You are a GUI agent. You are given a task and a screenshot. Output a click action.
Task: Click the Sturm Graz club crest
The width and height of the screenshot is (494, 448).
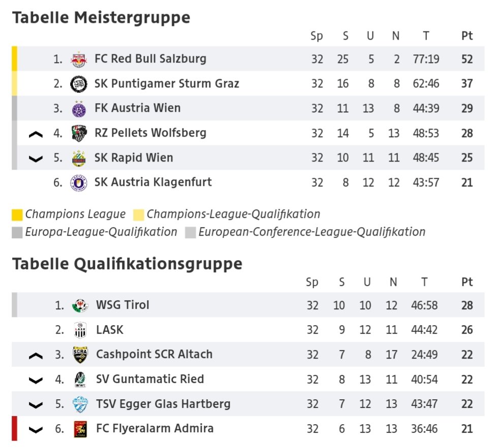pos(78,84)
